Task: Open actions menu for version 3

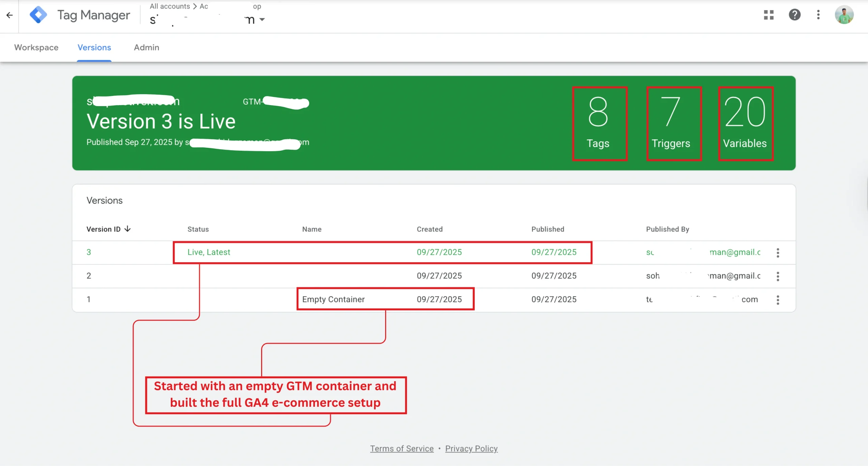Action: click(778, 252)
